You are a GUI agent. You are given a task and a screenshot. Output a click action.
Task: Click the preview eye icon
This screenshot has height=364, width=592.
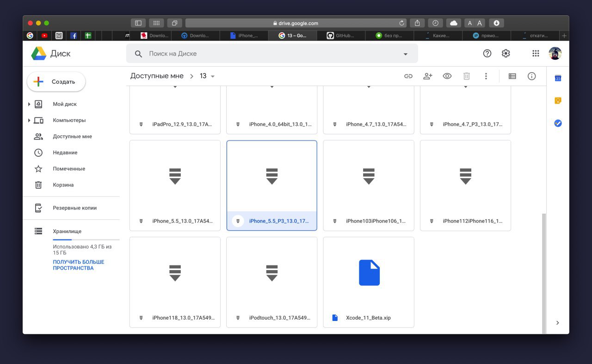(447, 76)
